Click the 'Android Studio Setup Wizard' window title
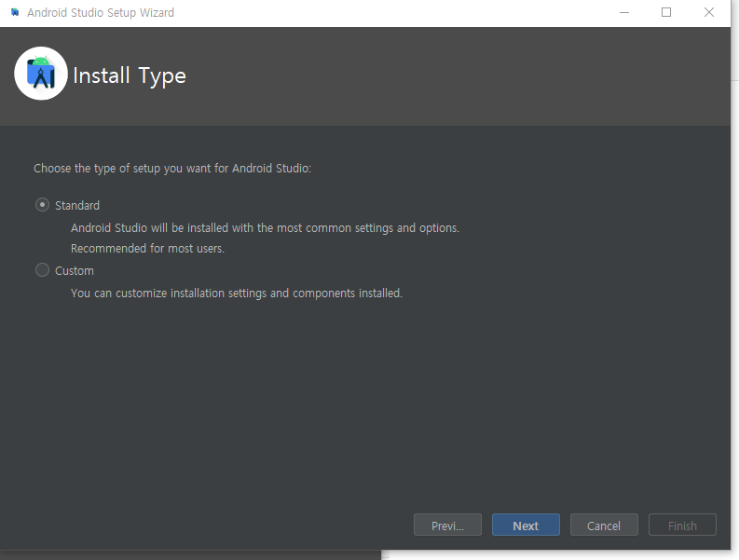The image size is (739, 560). 101,13
